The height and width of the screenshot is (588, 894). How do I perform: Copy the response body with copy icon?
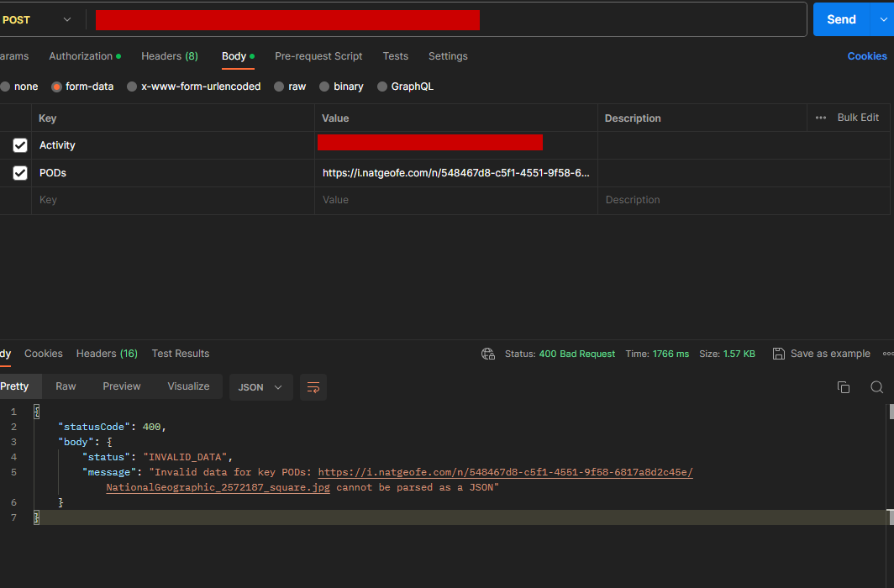tap(844, 387)
